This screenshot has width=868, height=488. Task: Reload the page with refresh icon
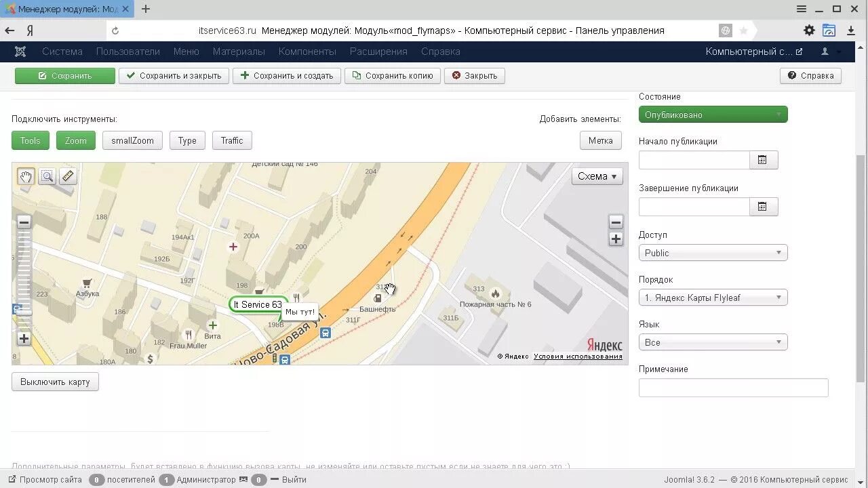[115, 30]
